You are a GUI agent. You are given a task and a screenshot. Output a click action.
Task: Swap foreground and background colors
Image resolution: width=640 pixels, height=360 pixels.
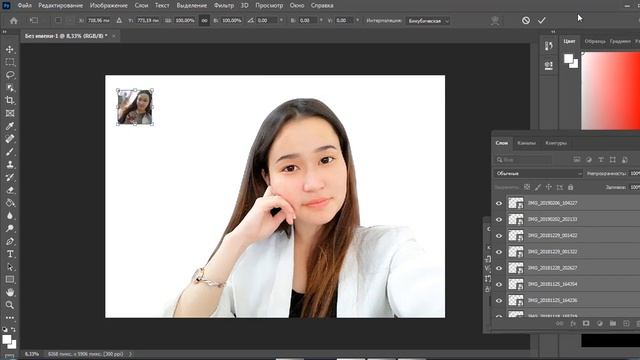point(13,329)
